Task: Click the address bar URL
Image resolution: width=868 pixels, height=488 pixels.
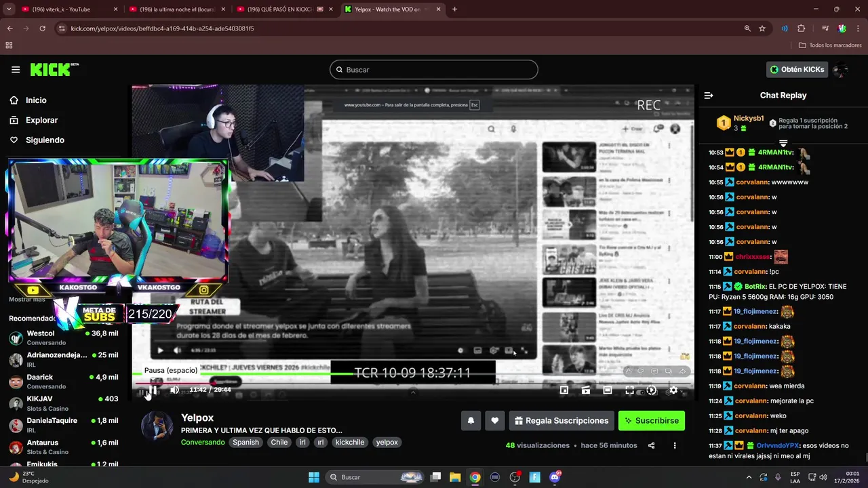Action: coord(163,28)
